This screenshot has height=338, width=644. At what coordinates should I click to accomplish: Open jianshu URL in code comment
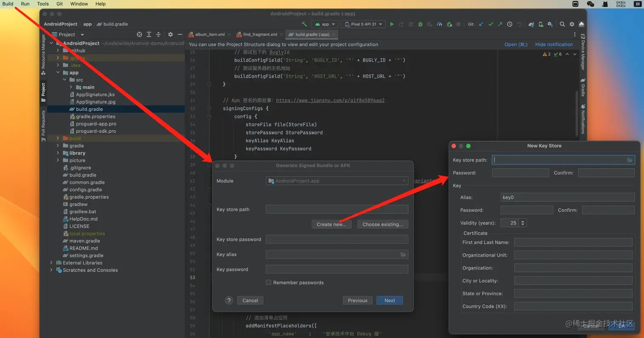pyautogui.click(x=331, y=100)
